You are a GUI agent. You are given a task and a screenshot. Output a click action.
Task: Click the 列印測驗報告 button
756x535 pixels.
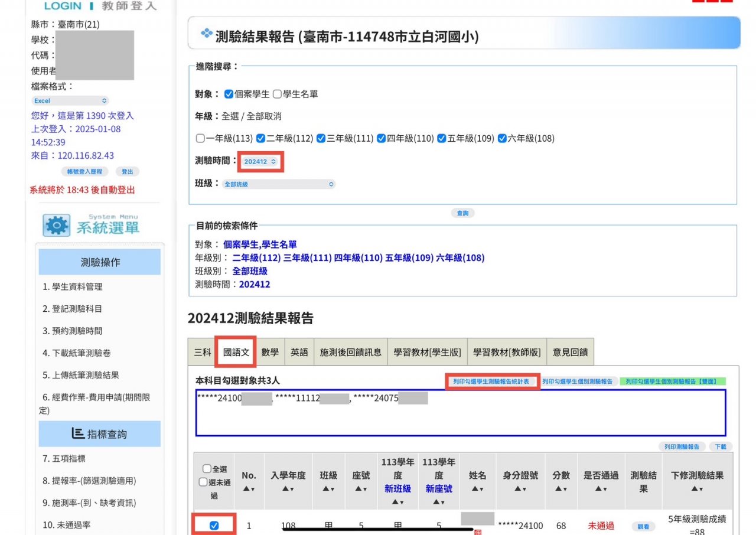tap(682, 447)
